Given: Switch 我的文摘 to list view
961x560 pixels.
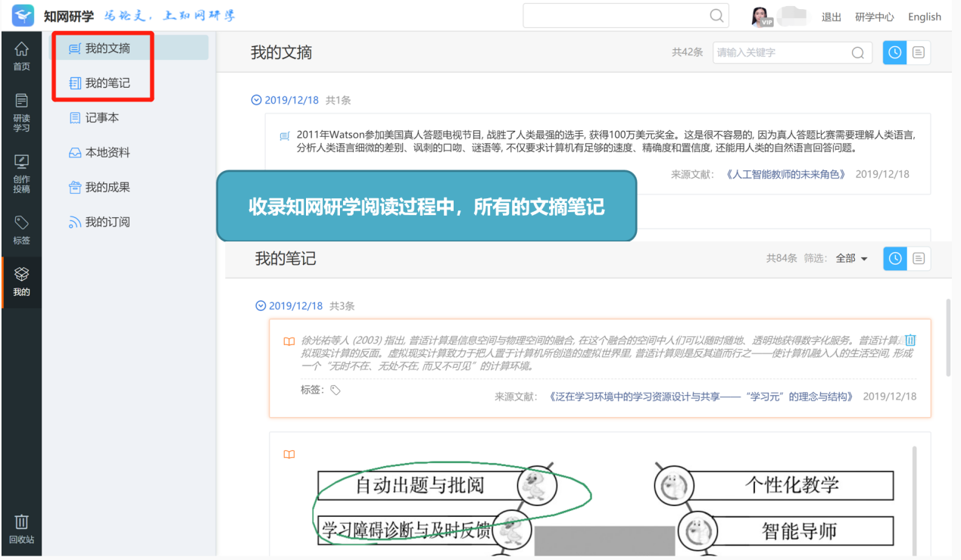Looking at the screenshot, I should click(x=919, y=52).
